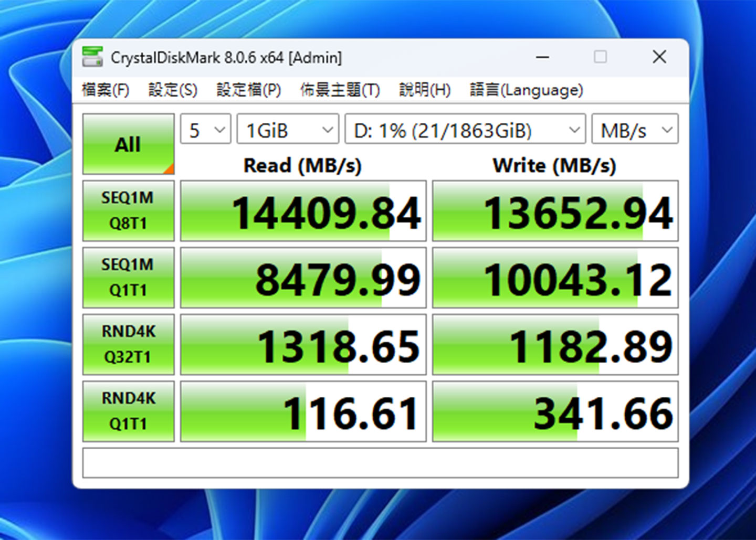This screenshot has height=540, width=756.
Task: Open the 語言(Language) menu
Action: 524,90
